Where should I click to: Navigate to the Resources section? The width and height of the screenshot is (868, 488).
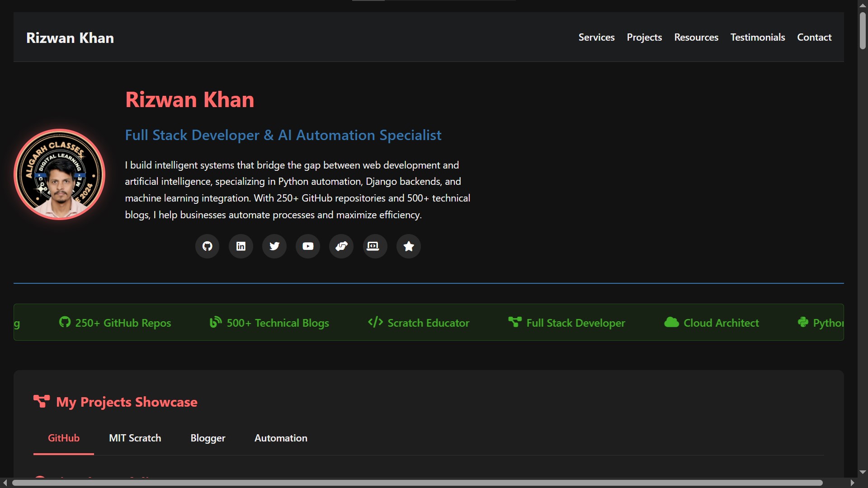(696, 38)
